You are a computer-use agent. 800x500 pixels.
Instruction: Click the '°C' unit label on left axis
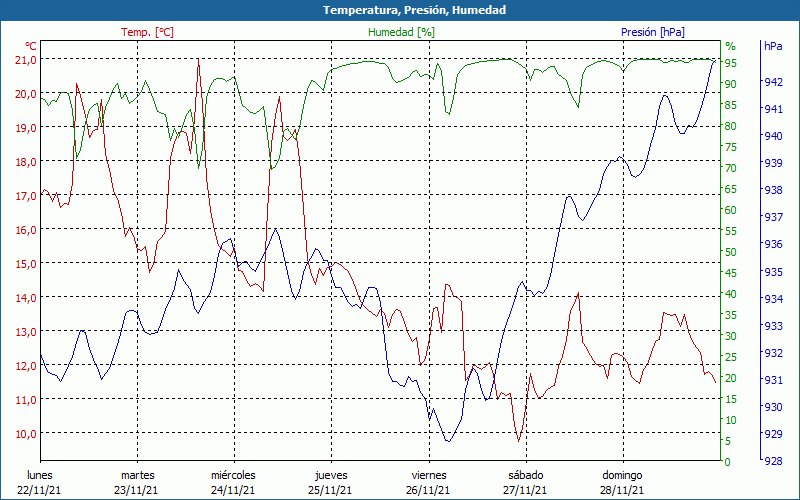[x=30, y=46]
